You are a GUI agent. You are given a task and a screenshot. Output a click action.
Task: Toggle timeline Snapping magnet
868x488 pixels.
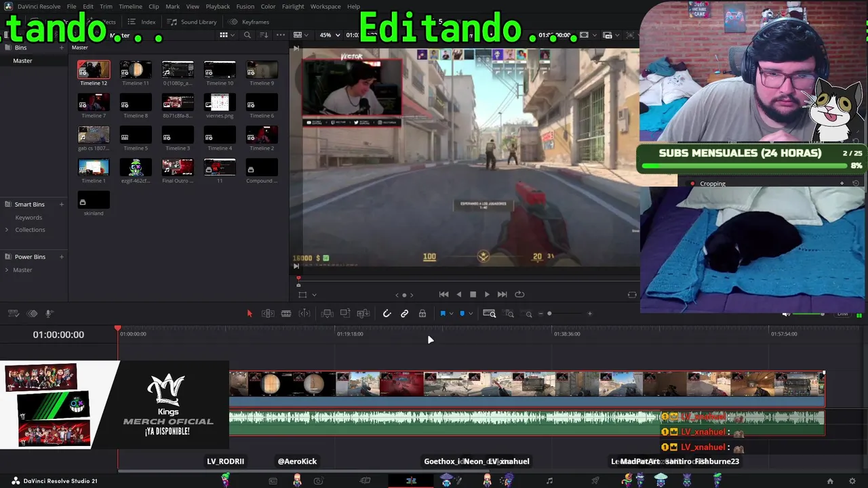tap(387, 313)
